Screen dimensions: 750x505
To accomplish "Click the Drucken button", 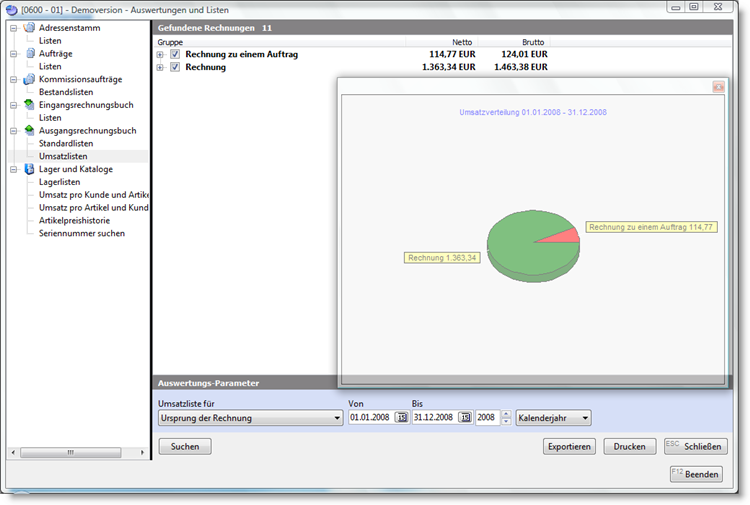I will (x=630, y=447).
